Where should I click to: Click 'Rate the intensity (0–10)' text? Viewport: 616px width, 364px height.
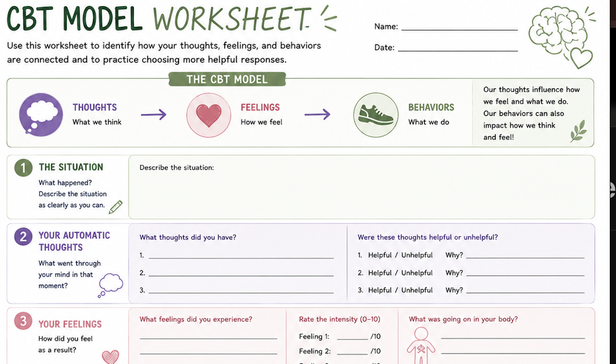[340, 319]
